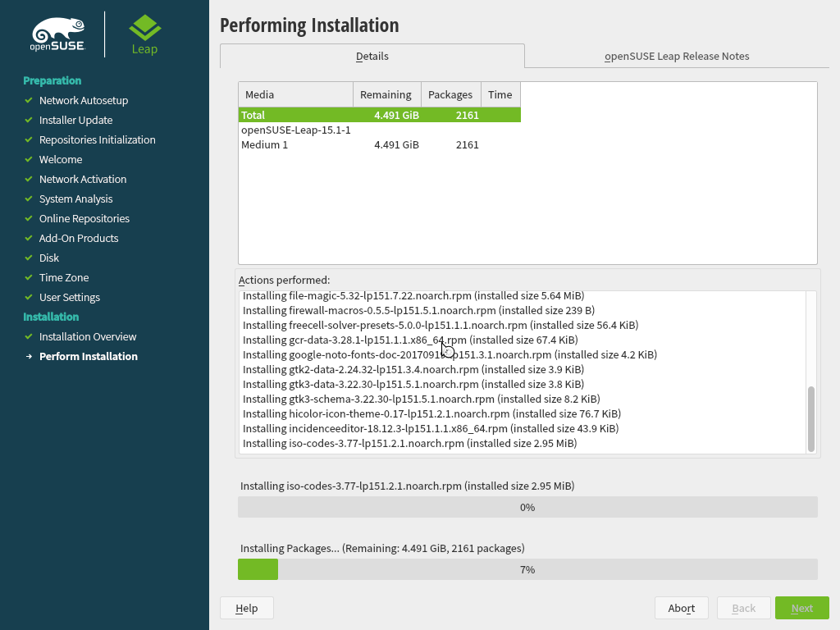The image size is (840, 630).
Task: Click Perform Installation sidebar label
Action: (89, 356)
